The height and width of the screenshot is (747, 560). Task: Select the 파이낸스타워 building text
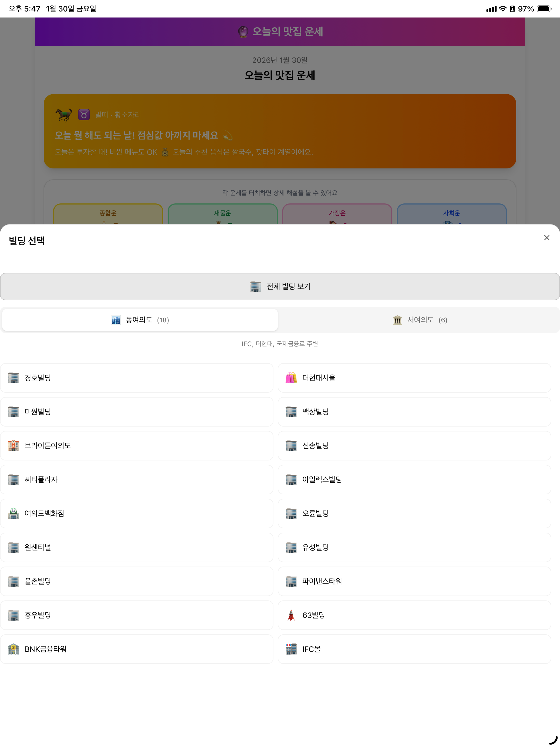pos(322,581)
